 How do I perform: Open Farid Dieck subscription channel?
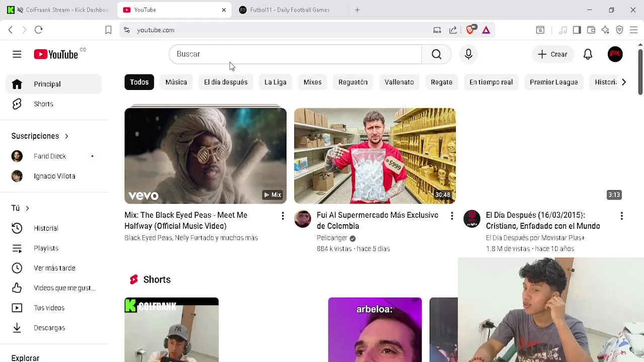[54, 156]
